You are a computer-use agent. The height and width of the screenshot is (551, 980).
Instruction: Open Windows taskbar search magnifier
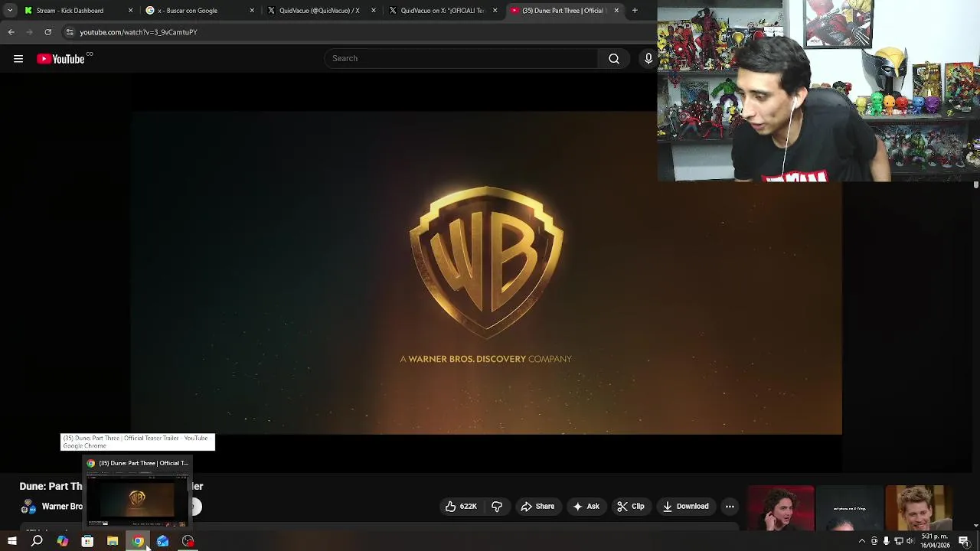point(37,542)
